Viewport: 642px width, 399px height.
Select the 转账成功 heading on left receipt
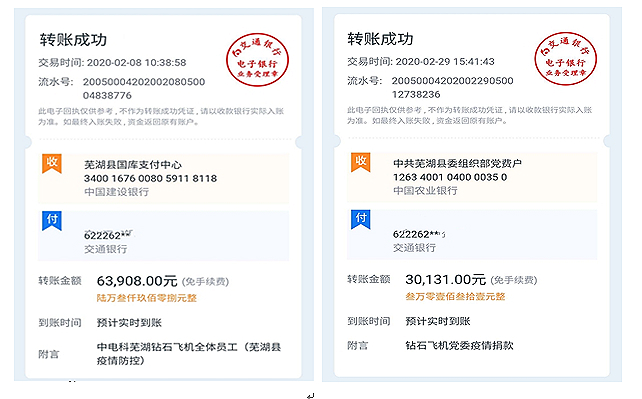(x=73, y=40)
